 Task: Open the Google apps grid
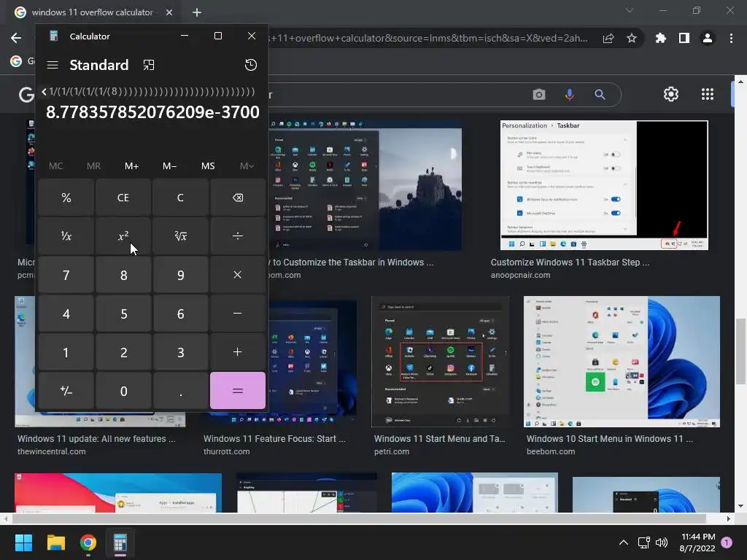pos(708,94)
